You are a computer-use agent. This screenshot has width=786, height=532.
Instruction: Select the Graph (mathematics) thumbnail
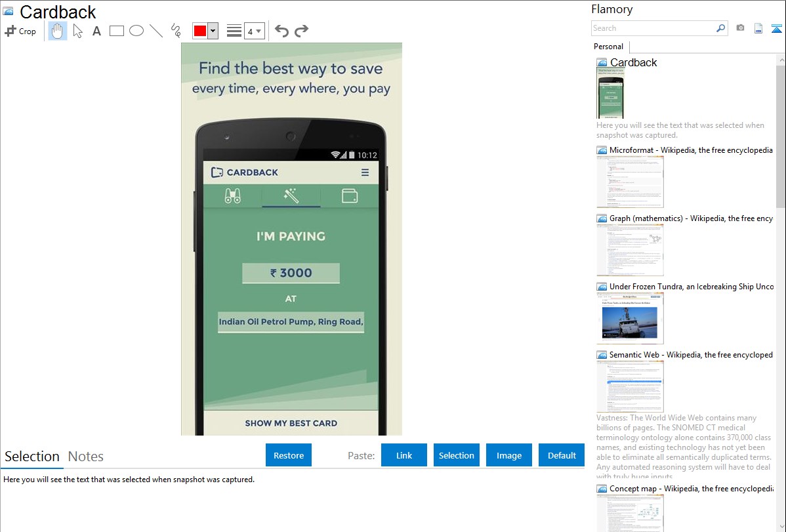tap(630, 250)
